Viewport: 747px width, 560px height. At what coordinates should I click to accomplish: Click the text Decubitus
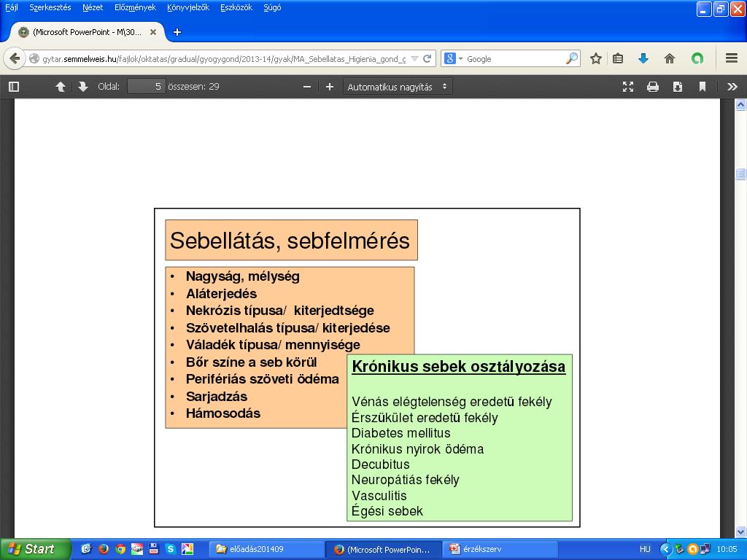coord(381,464)
